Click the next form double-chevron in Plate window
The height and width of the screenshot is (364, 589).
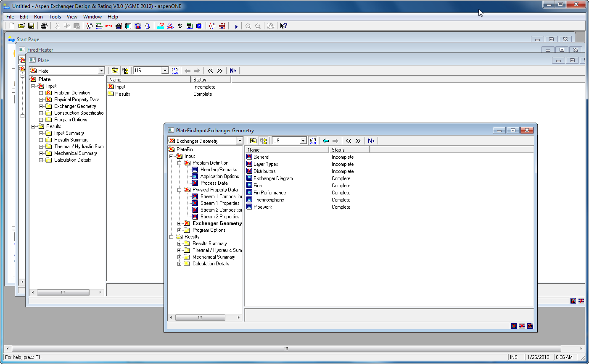[220, 71]
